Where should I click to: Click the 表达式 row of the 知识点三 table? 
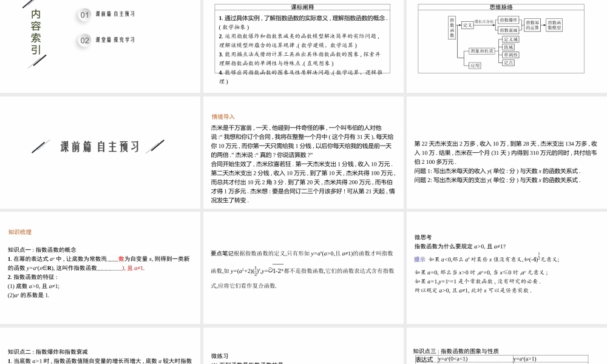[425, 359]
